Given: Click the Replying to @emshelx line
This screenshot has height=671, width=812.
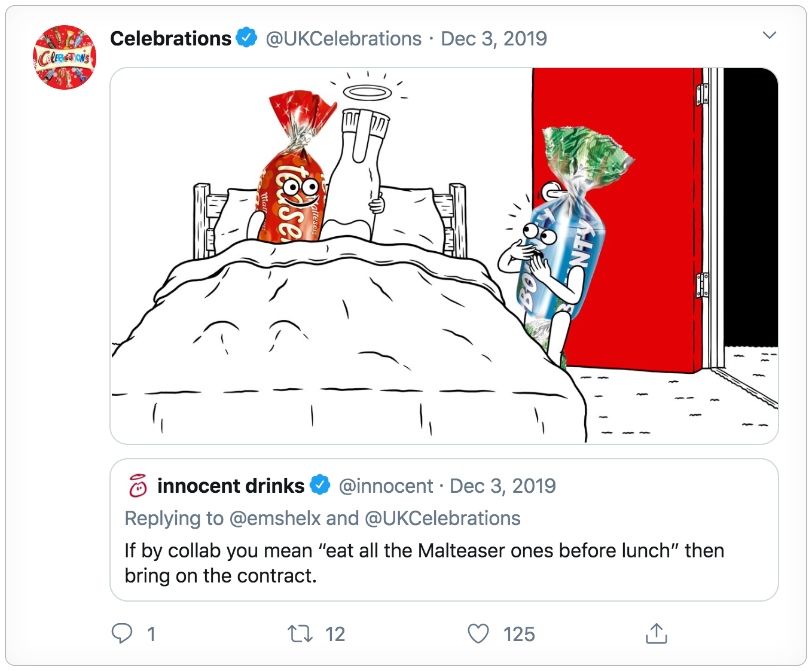Looking at the screenshot, I should [323, 518].
